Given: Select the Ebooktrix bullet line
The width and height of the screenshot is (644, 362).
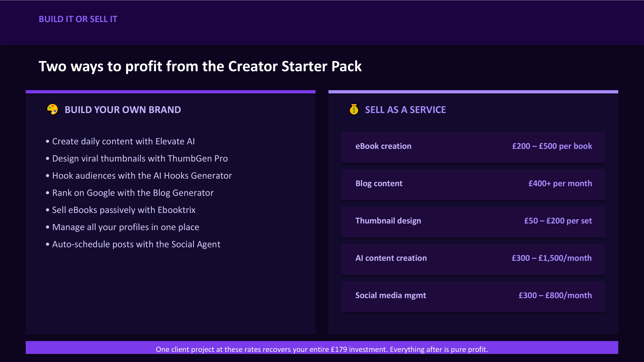Looking at the screenshot, I should [121, 210].
